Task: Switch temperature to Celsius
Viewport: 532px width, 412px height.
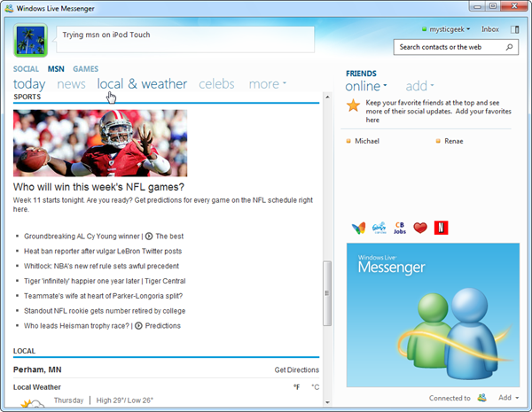Action: [x=314, y=387]
